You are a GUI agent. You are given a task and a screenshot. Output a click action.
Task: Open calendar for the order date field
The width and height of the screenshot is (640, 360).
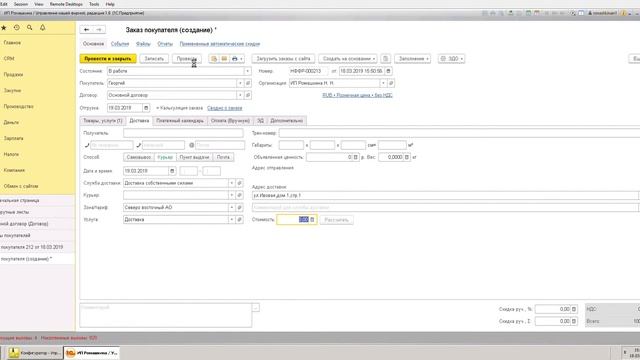389,71
